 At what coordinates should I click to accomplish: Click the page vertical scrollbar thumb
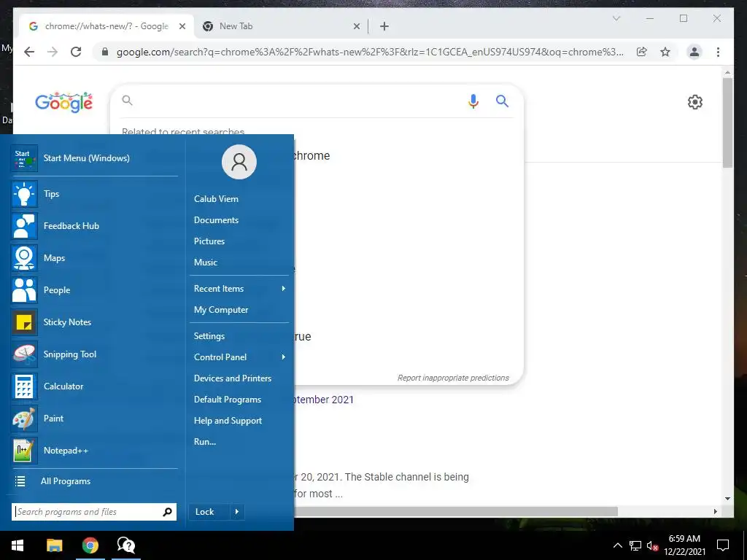point(727,122)
